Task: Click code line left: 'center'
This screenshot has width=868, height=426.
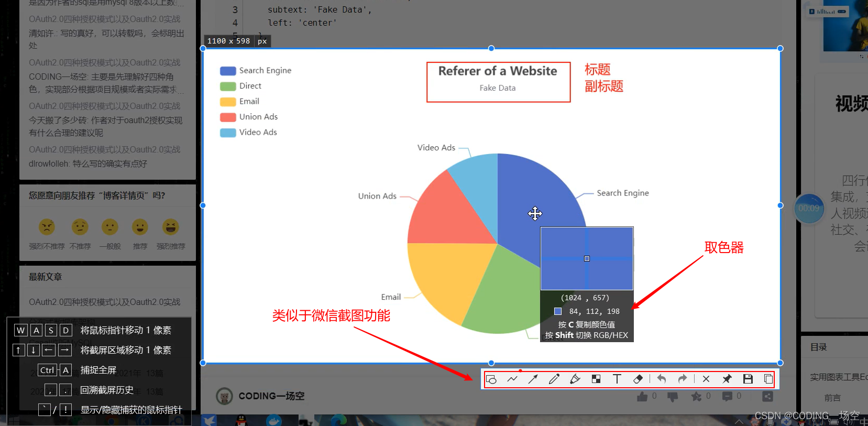Action: pyautogui.click(x=302, y=23)
